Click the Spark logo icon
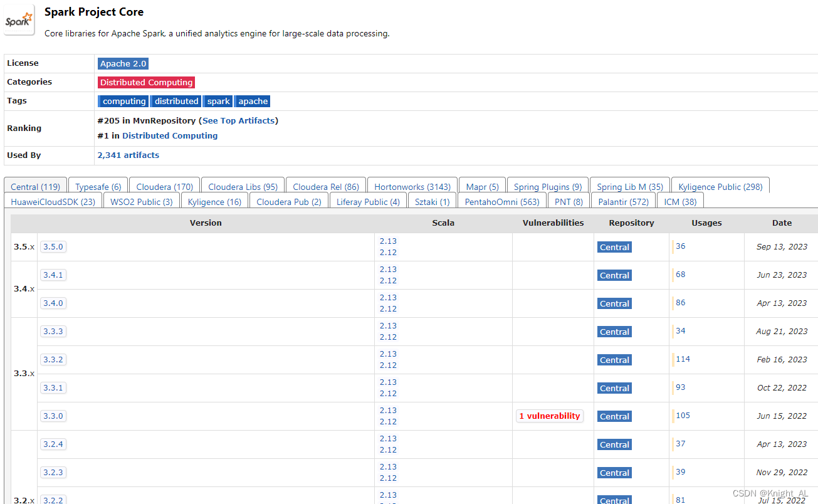This screenshot has width=818, height=504. [x=20, y=20]
